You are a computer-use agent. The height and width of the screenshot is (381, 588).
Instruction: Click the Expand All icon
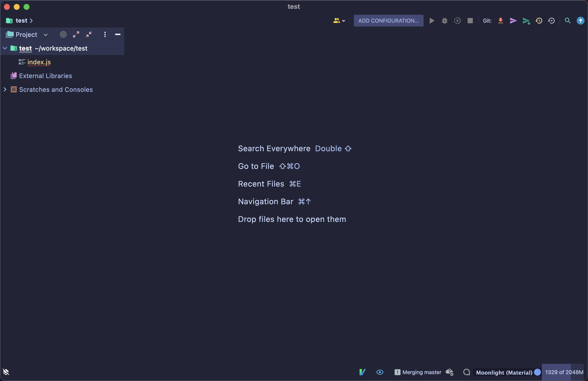(x=76, y=34)
